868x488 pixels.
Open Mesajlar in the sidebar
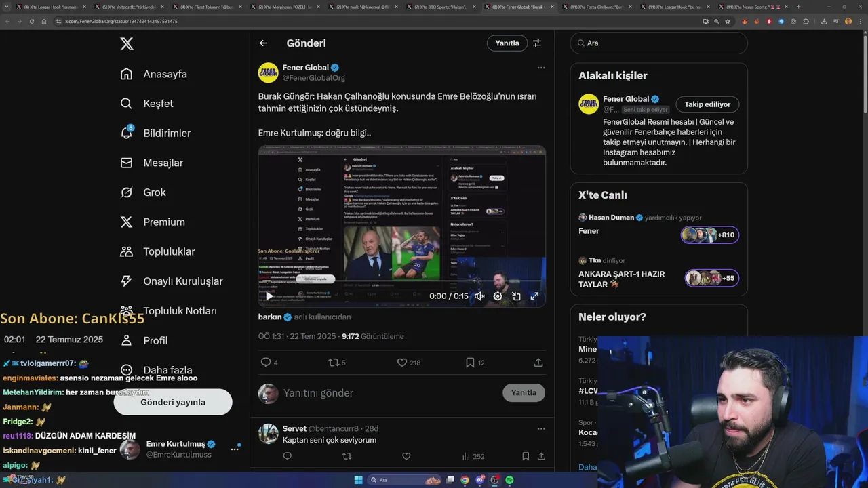[151, 163]
